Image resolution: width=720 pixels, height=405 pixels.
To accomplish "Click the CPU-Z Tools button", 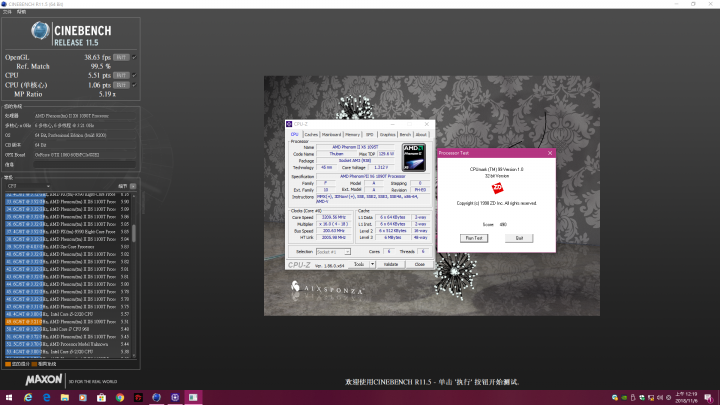I will [359, 264].
